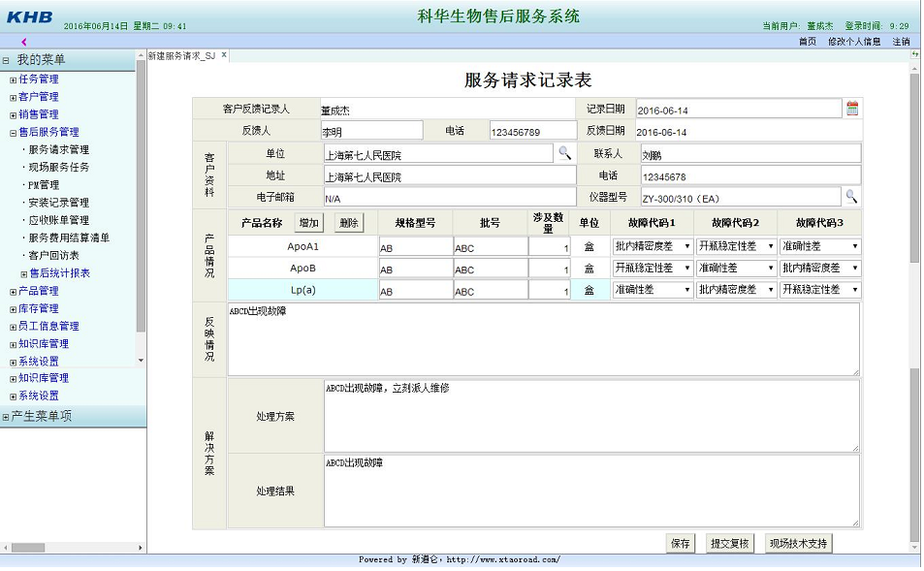
Task: Click sidebar vertical scrollbar down arrow
Action: click(x=141, y=360)
